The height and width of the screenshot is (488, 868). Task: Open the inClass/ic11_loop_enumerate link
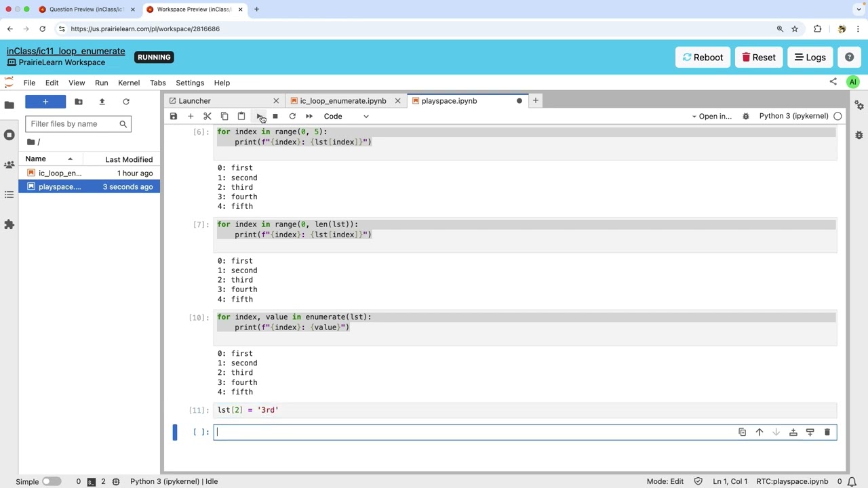point(66,51)
